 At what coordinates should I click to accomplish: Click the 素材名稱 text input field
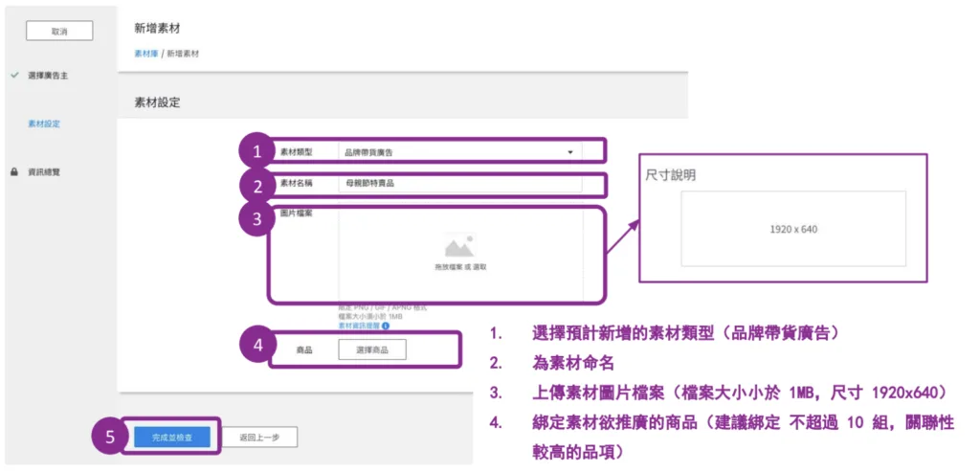point(459,183)
